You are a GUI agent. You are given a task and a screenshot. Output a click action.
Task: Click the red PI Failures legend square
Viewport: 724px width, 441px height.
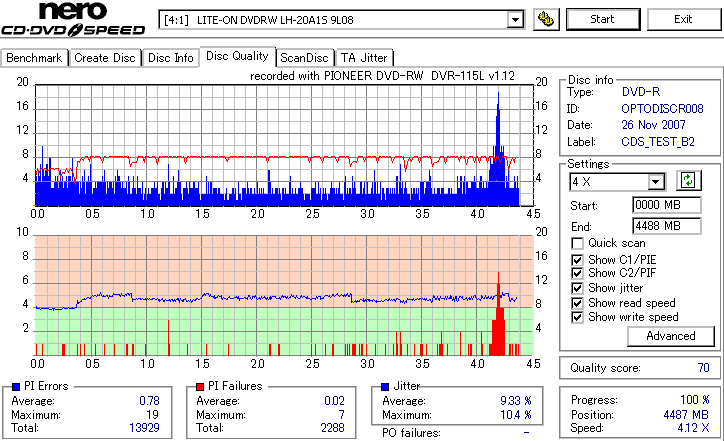tap(200, 387)
